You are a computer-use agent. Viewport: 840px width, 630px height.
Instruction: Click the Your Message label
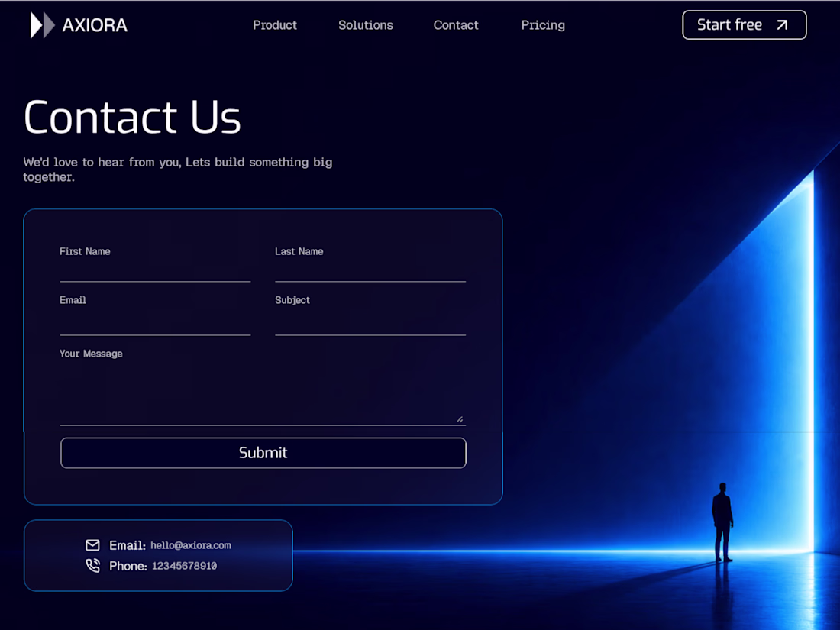[x=91, y=354]
